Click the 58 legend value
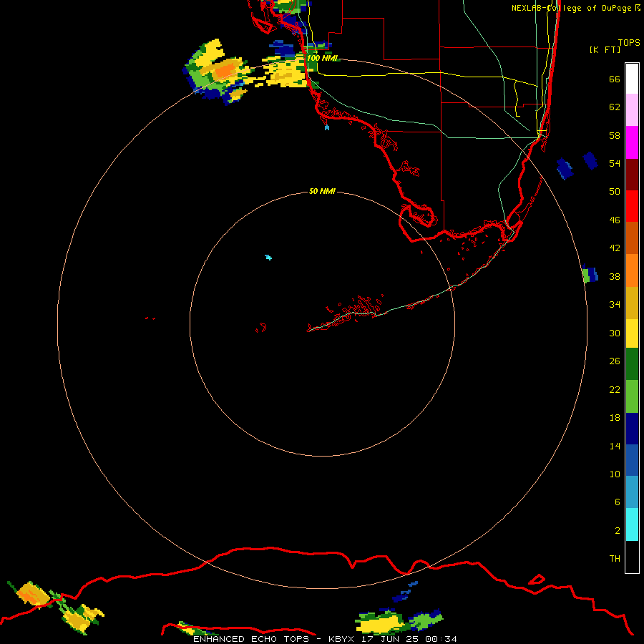The width and height of the screenshot is (644, 644). [x=615, y=135]
